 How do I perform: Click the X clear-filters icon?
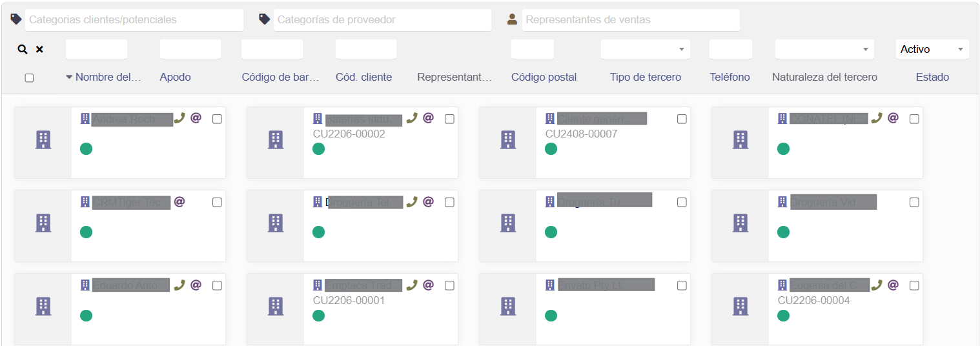point(39,49)
